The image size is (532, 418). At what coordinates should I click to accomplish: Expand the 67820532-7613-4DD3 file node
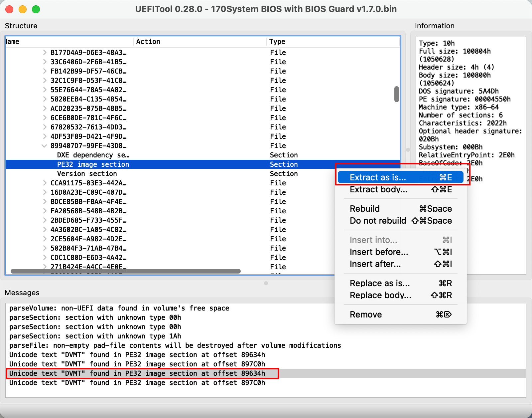click(x=45, y=127)
